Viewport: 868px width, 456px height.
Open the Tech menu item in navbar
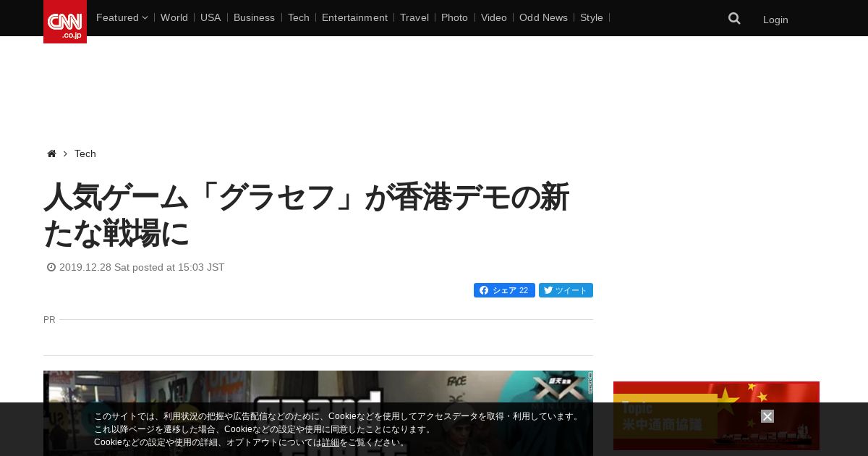pyautogui.click(x=299, y=17)
